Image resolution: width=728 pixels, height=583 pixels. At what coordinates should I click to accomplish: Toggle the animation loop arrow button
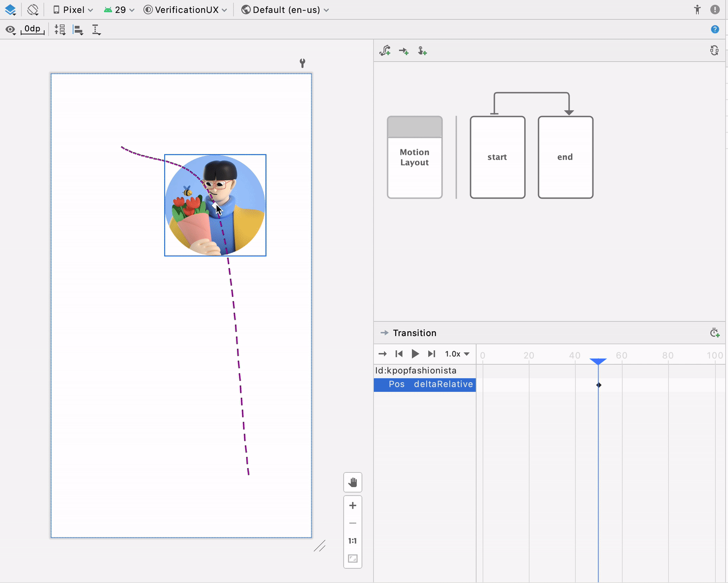[x=382, y=354]
